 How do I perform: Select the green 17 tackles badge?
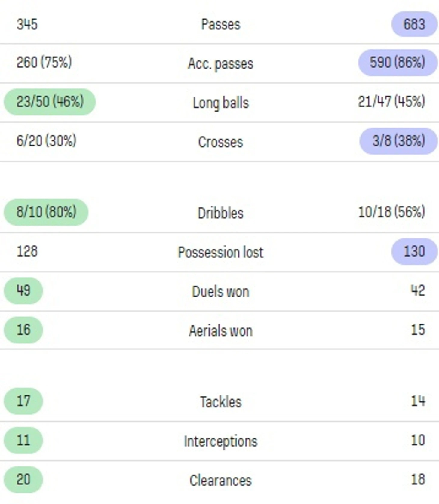coord(23,401)
